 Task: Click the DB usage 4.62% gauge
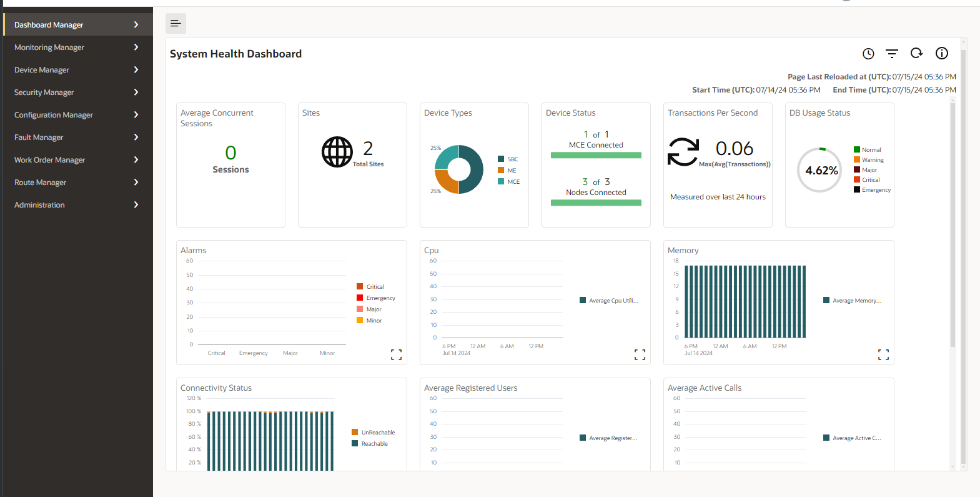[x=821, y=170]
